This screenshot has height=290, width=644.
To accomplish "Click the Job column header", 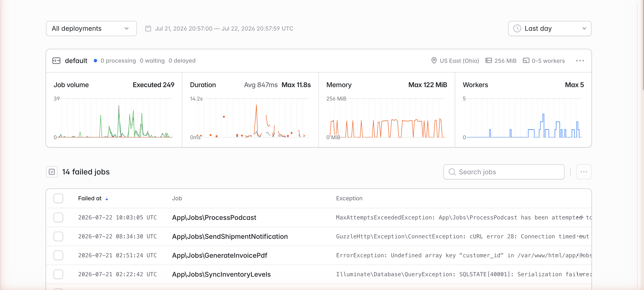I will pos(177,198).
